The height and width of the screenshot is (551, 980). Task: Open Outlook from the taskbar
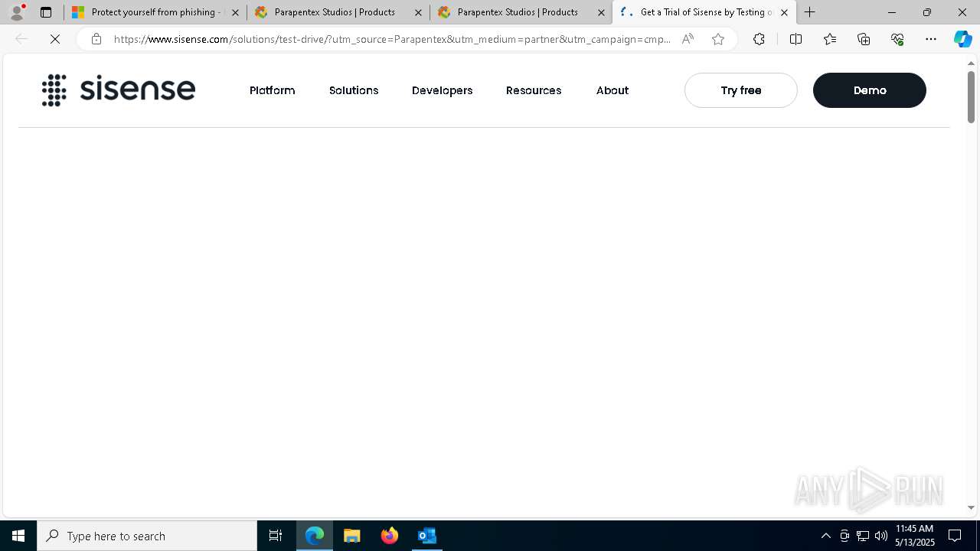(x=427, y=536)
